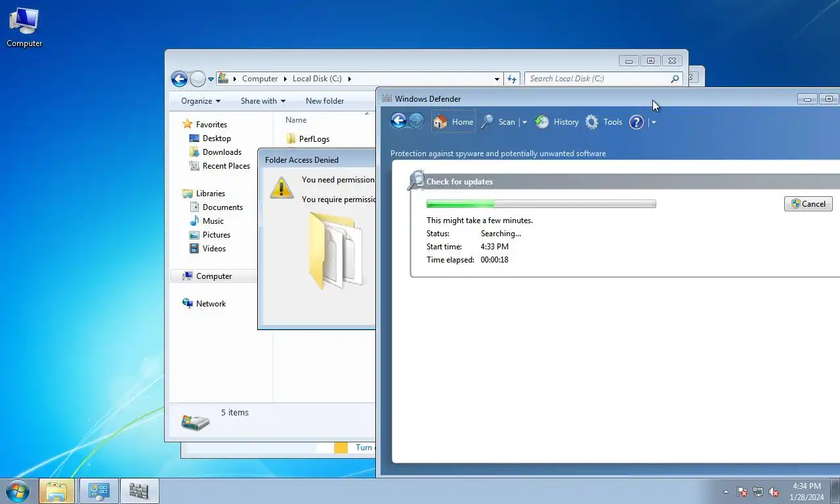Click the folder graphic in the Access Denied dialog

click(x=335, y=250)
